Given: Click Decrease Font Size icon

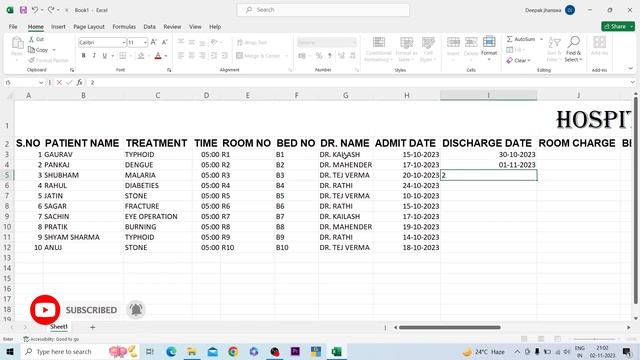Looking at the screenshot, I should (164, 42).
